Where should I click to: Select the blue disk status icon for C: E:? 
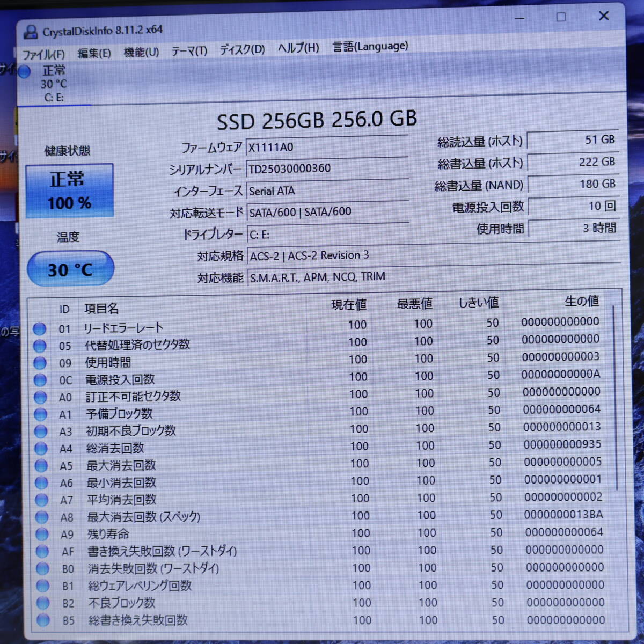point(24,71)
